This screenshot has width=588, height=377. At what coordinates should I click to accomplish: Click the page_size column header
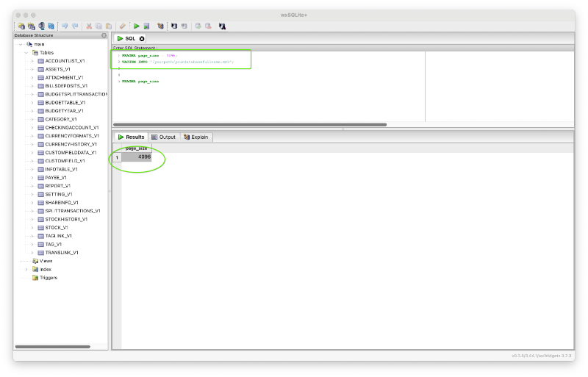click(136, 148)
